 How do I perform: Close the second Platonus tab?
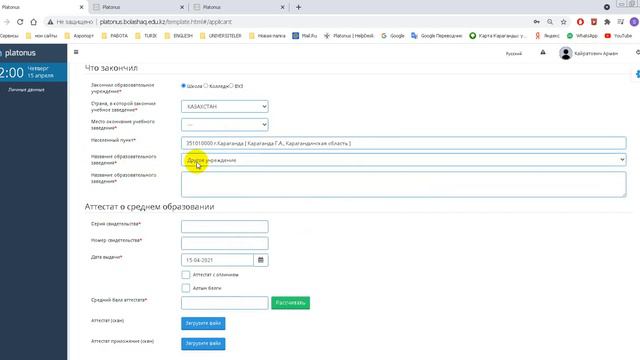tap(182, 7)
